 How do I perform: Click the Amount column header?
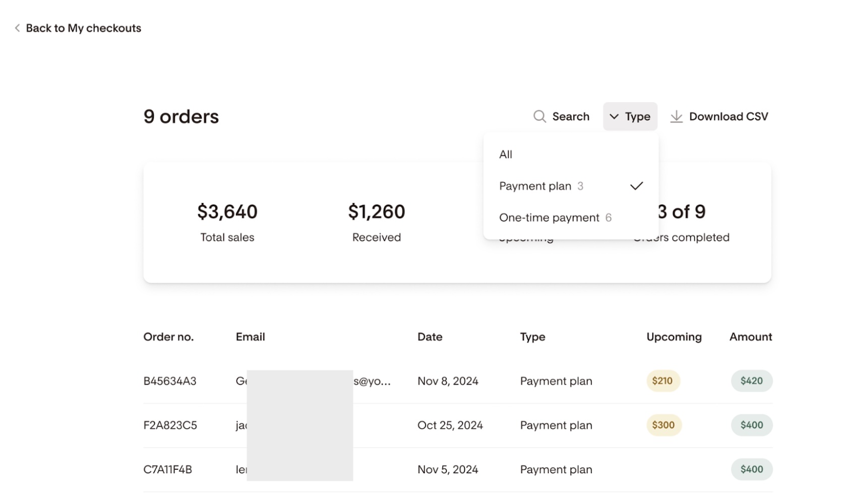[x=750, y=337]
